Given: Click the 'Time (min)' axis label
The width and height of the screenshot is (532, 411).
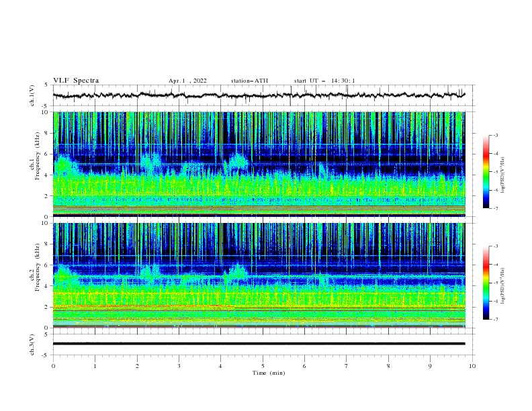Looking at the screenshot, I should point(269,373).
